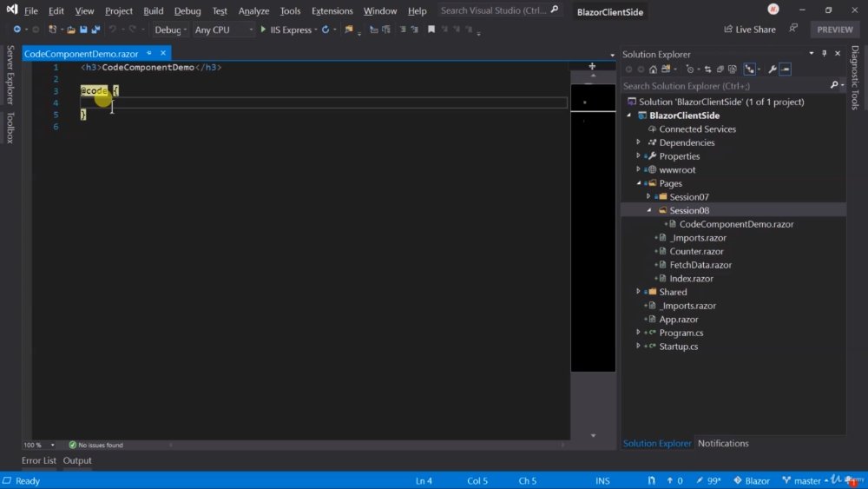Open the Debug configuration dropdown
Viewport: 868px width, 489px height.
tap(170, 30)
